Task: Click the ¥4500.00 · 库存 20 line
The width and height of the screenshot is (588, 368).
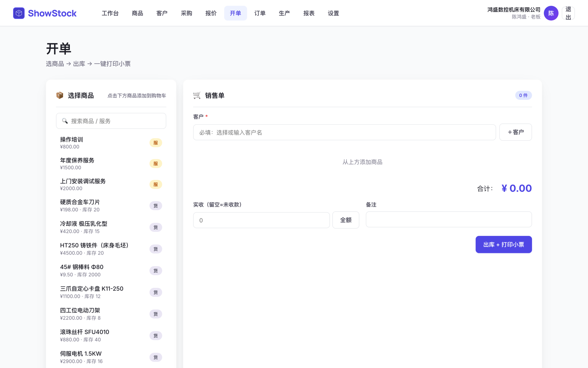Action: [x=82, y=253]
